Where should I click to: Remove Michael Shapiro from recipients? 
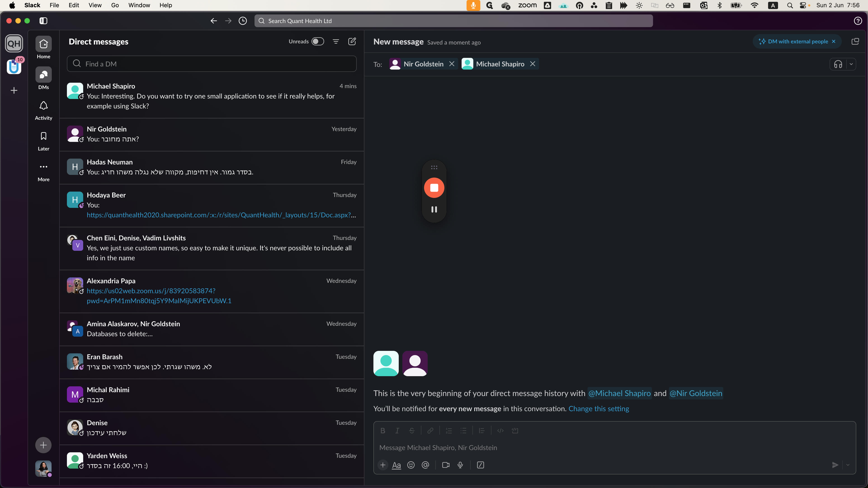click(x=533, y=64)
